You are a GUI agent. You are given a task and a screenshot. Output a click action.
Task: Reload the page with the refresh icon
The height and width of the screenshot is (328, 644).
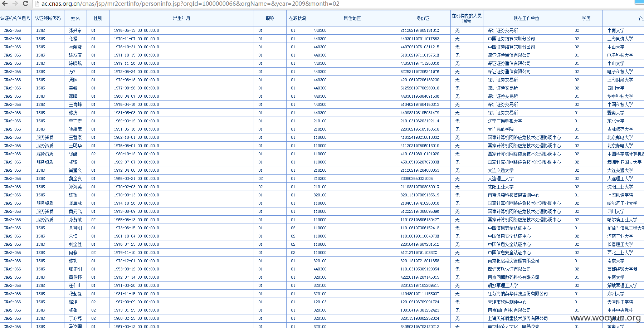click(x=25, y=4)
